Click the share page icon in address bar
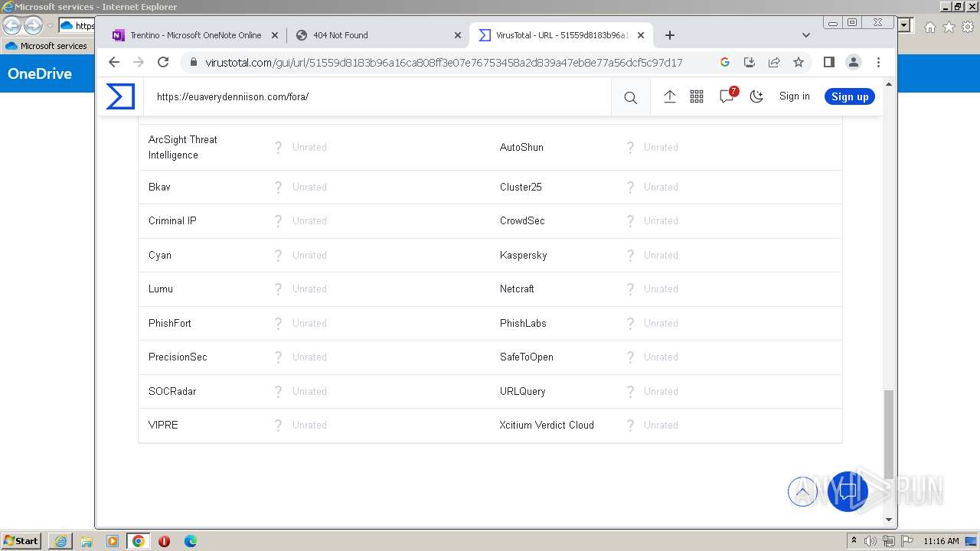 tap(774, 62)
